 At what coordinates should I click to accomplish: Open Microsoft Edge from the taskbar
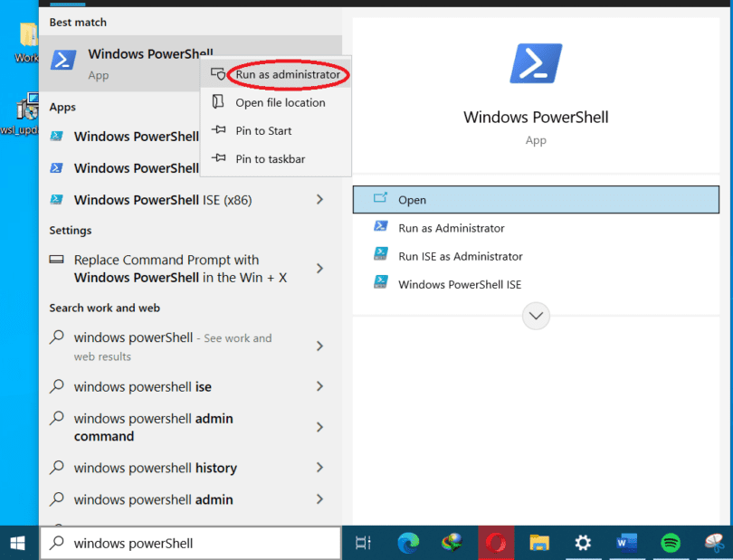point(409,543)
